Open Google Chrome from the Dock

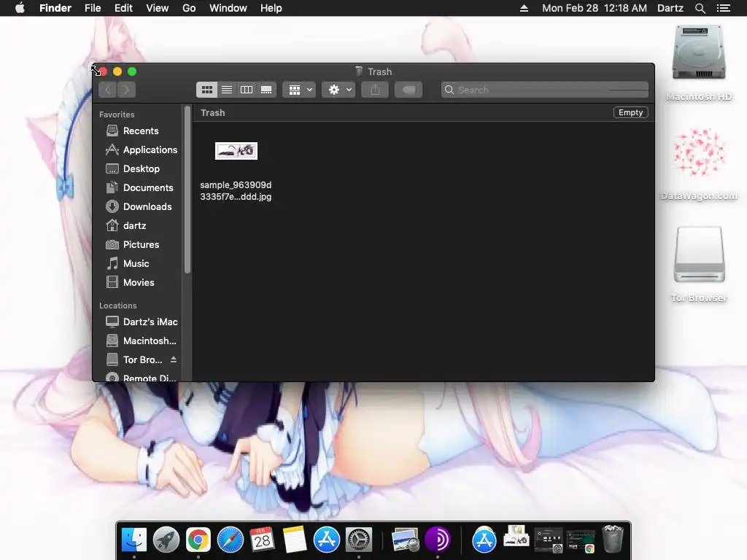(198, 540)
